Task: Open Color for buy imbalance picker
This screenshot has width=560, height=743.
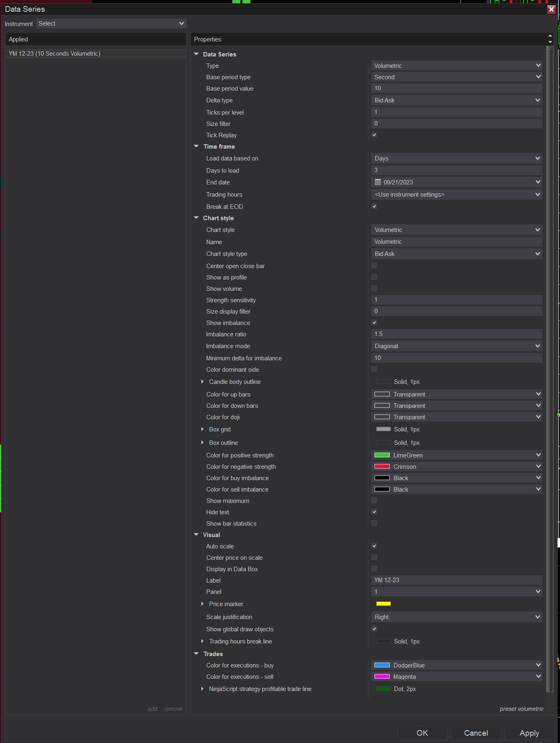Action: point(457,478)
